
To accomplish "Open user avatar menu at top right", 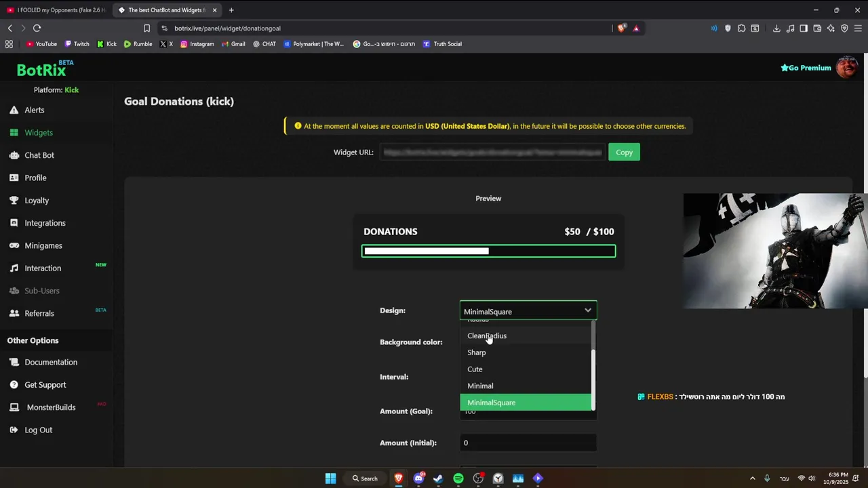I will pyautogui.click(x=846, y=67).
